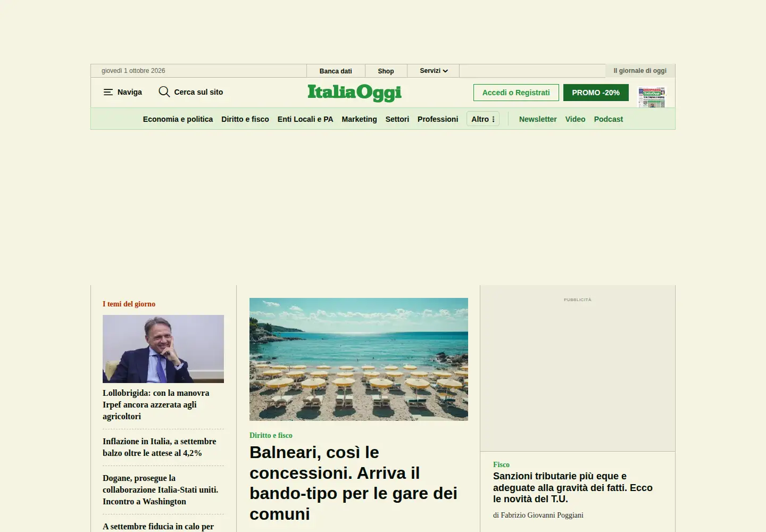Open the Settori section
This screenshot has height=532, width=766.
397,119
